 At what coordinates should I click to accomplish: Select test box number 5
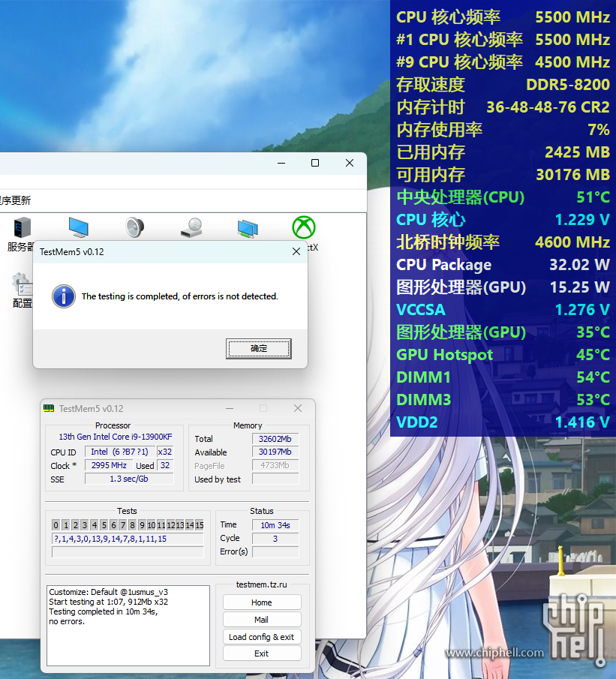pos(104,525)
